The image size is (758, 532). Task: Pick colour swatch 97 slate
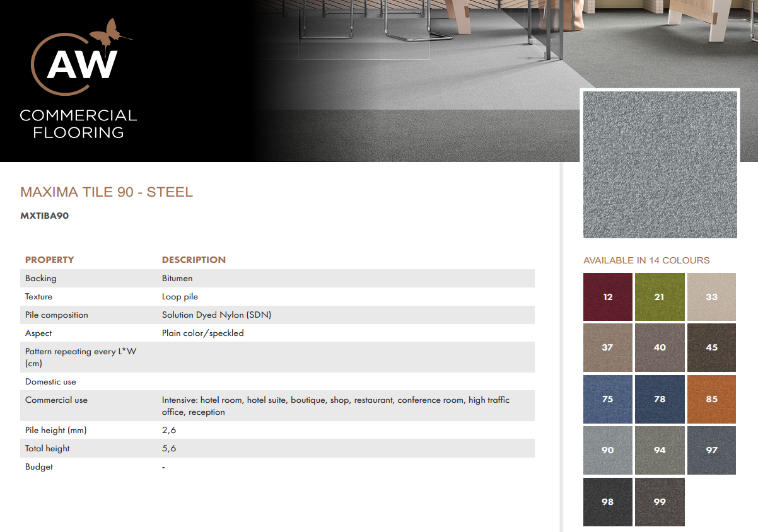[711, 450]
